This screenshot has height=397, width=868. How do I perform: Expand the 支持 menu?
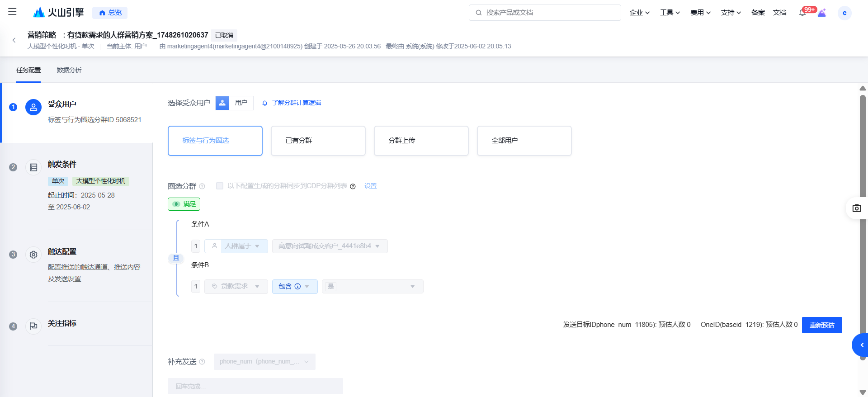(x=731, y=13)
